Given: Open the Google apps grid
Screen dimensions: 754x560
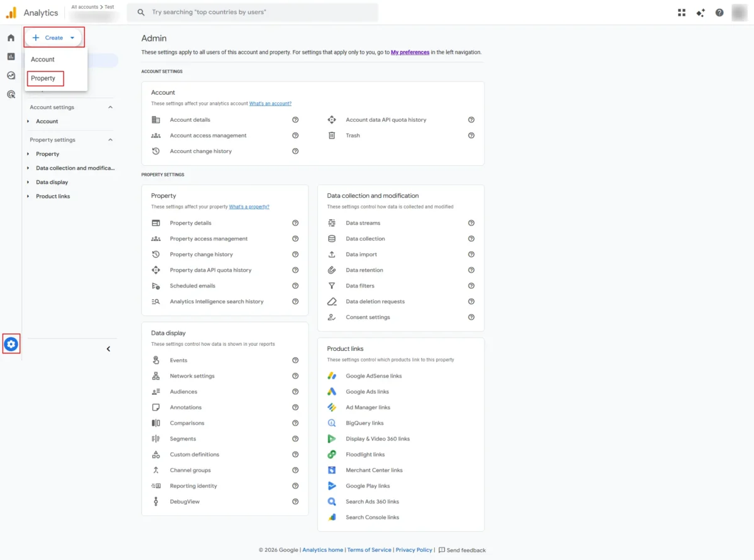Looking at the screenshot, I should point(681,12).
